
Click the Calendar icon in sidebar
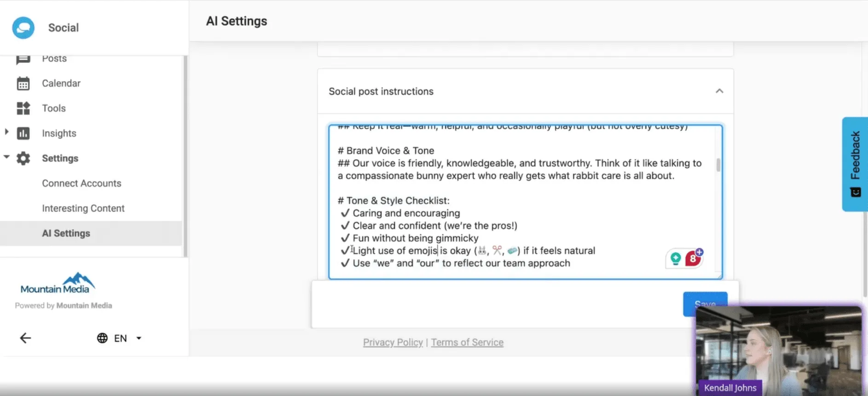[23, 84]
